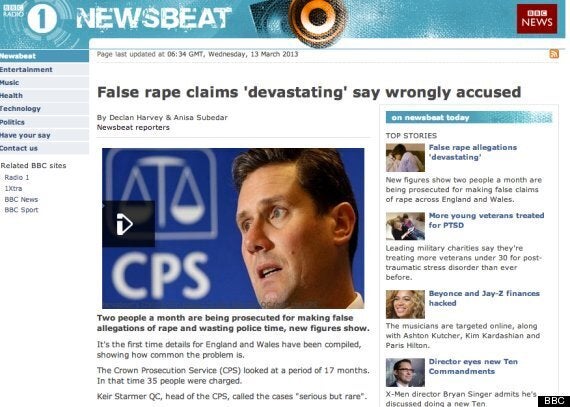
Task: Open the Technology menu item
Action: pos(20,109)
